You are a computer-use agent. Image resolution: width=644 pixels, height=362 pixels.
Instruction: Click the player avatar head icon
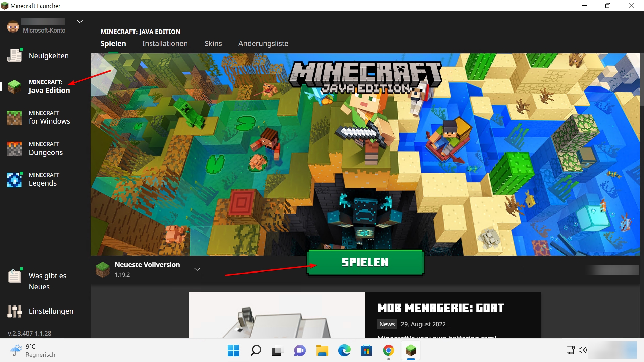pos(13,26)
